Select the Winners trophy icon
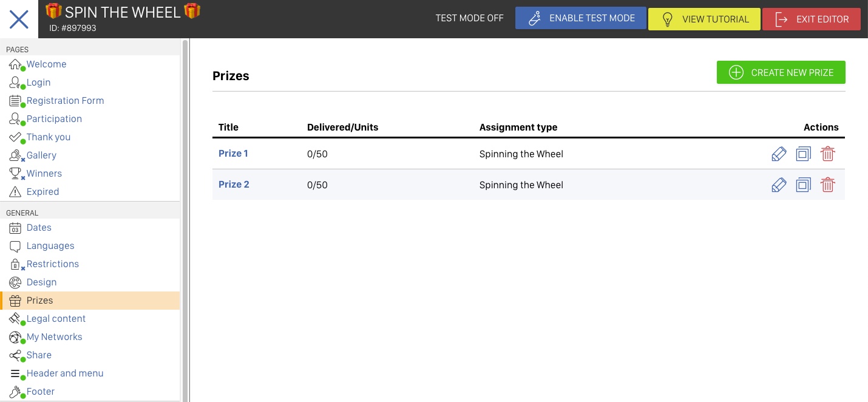Viewport: 868px width, 402px height. coord(15,173)
